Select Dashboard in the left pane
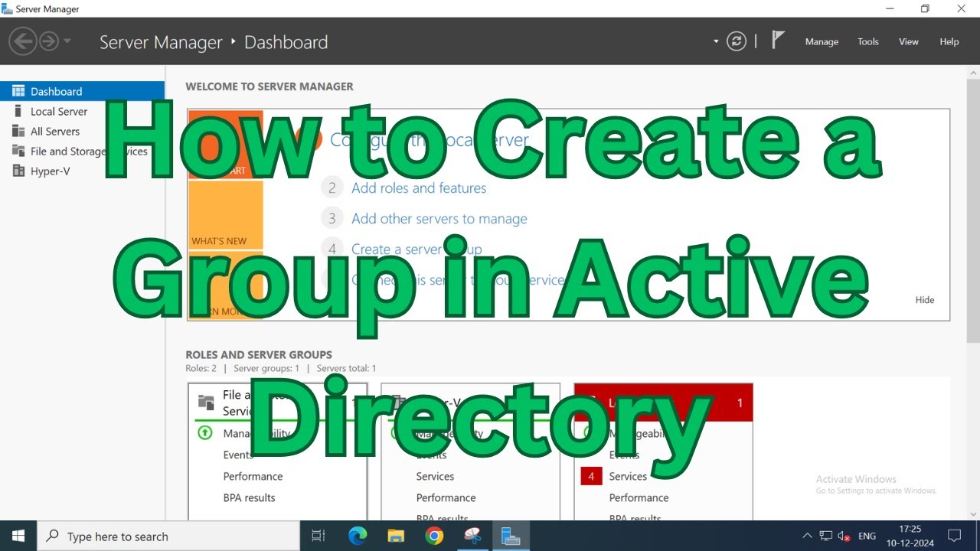980x551 pixels. [x=83, y=91]
